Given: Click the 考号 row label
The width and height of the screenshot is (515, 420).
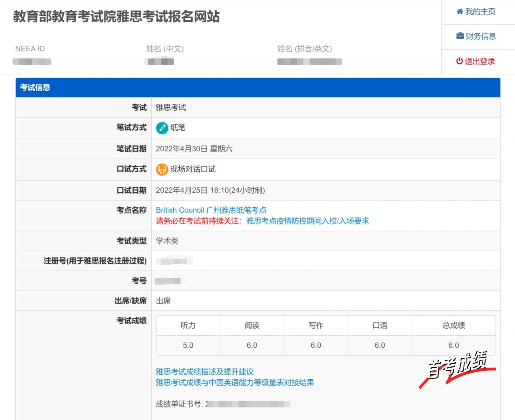Looking at the screenshot, I should pyautogui.click(x=139, y=281).
